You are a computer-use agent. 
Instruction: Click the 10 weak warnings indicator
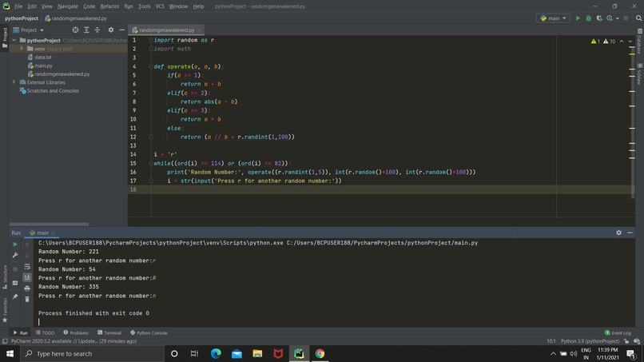pyautogui.click(x=609, y=41)
